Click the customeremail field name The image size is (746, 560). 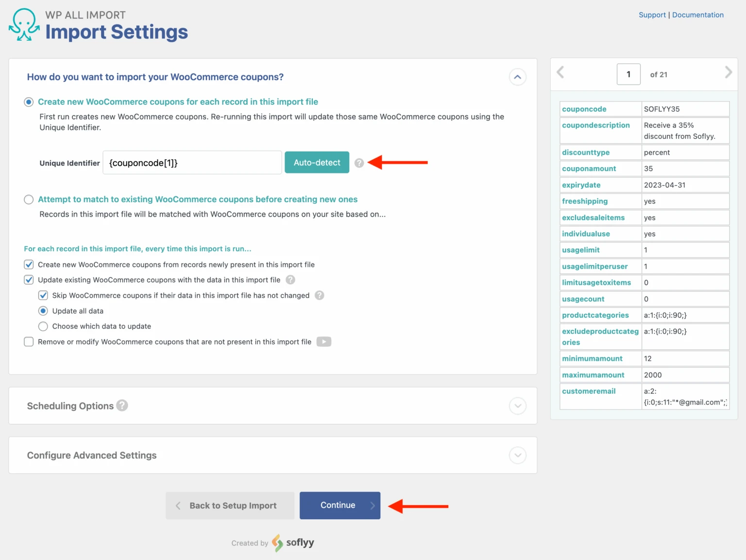(x=589, y=391)
